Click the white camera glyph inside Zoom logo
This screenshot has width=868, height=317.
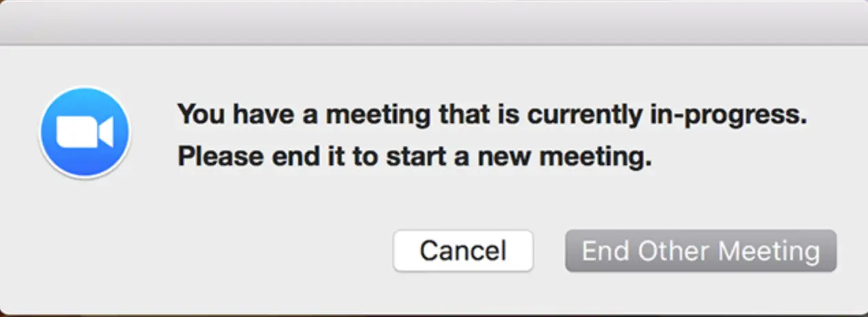coord(85,133)
